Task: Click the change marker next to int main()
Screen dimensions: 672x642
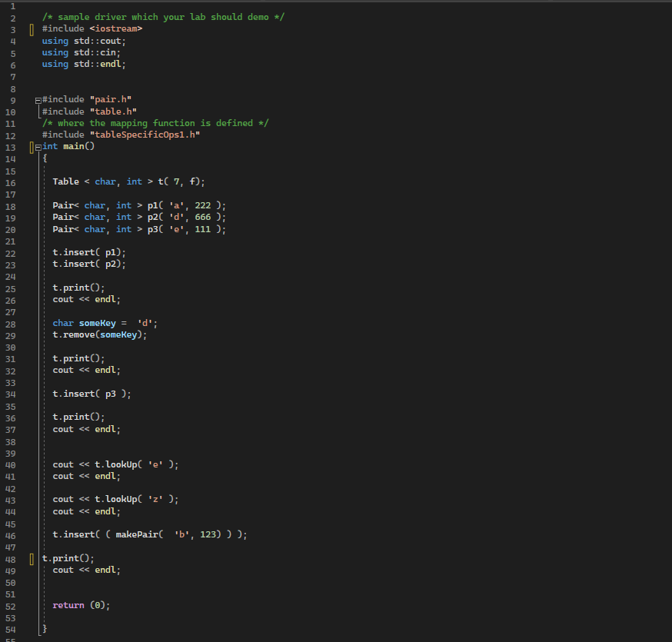Action: [x=32, y=146]
